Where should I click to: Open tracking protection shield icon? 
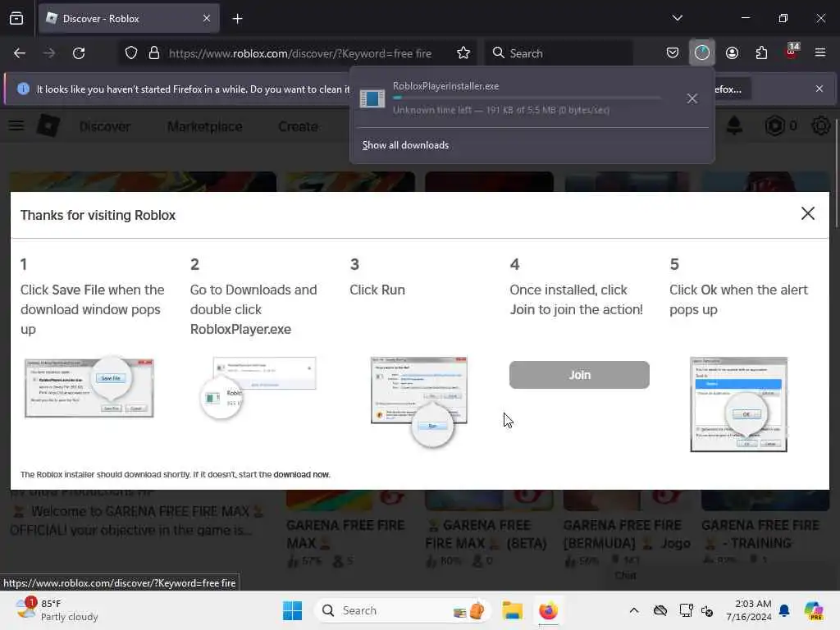(131, 53)
